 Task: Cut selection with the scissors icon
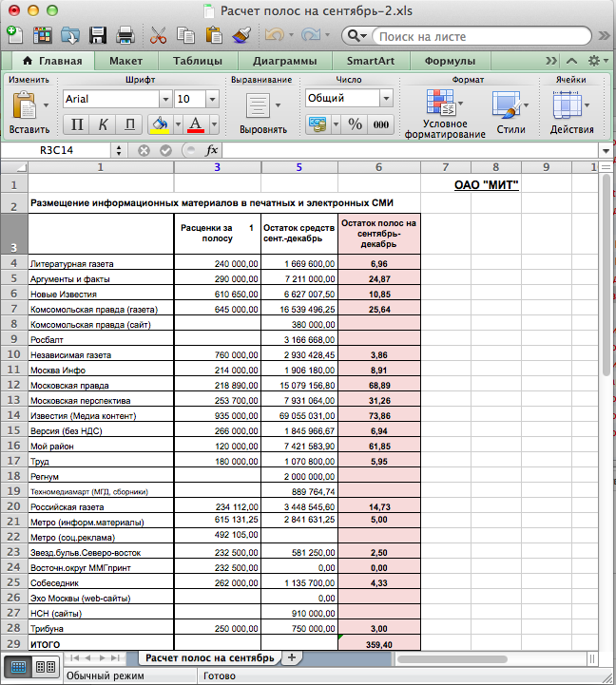coord(158,35)
